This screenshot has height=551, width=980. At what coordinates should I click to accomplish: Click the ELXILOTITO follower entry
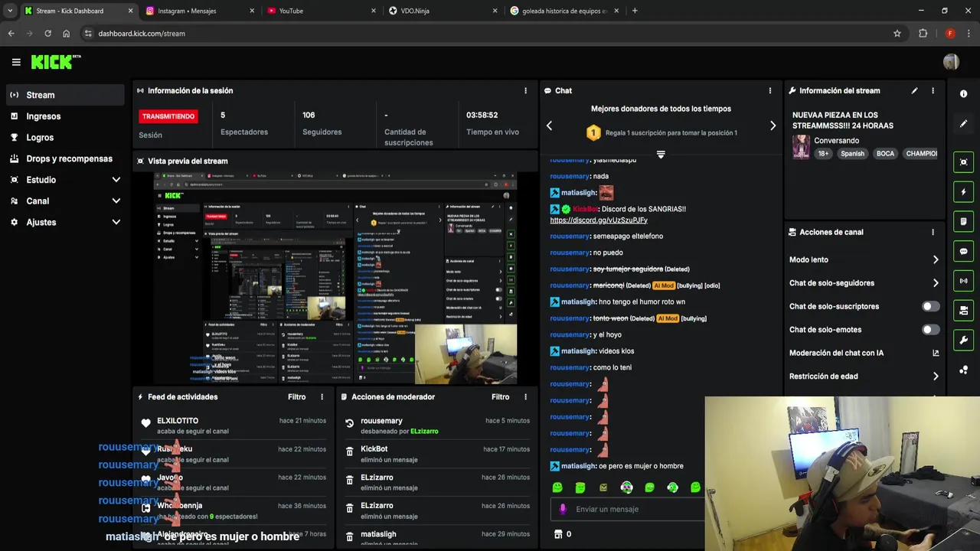[233, 425]
